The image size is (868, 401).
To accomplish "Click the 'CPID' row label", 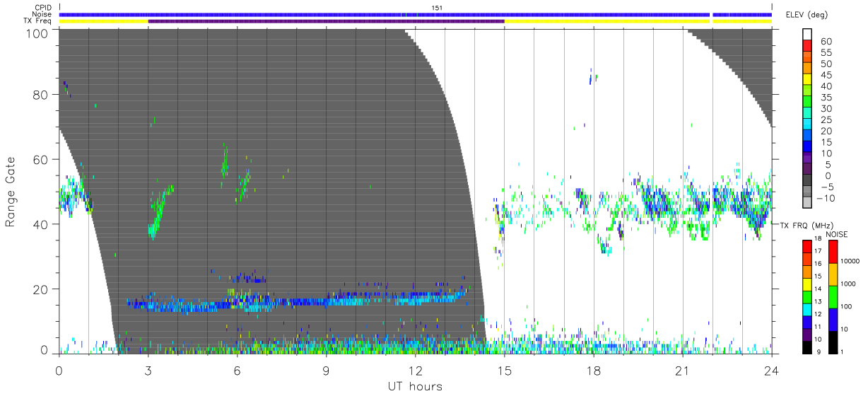I will (x=44, y=8).
